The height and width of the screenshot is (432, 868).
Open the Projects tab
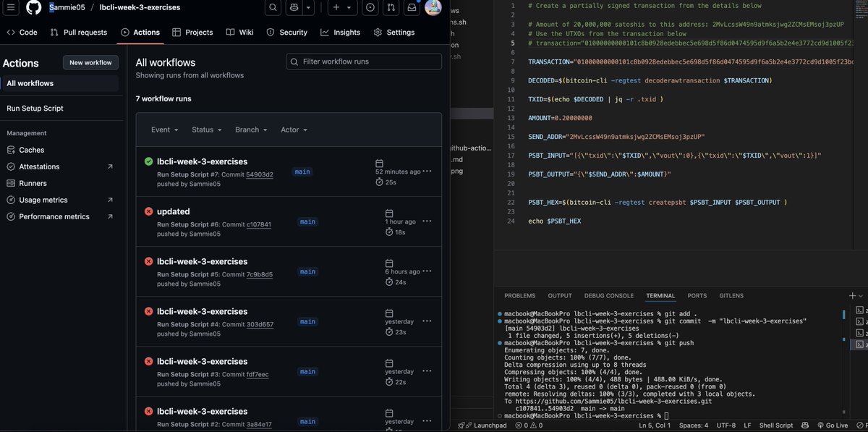[192, 32]
